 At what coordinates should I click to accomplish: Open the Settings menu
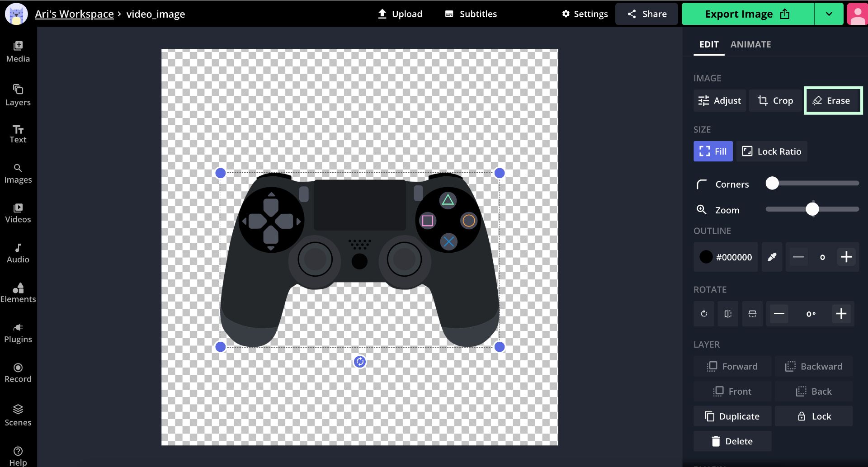point(585,14)
